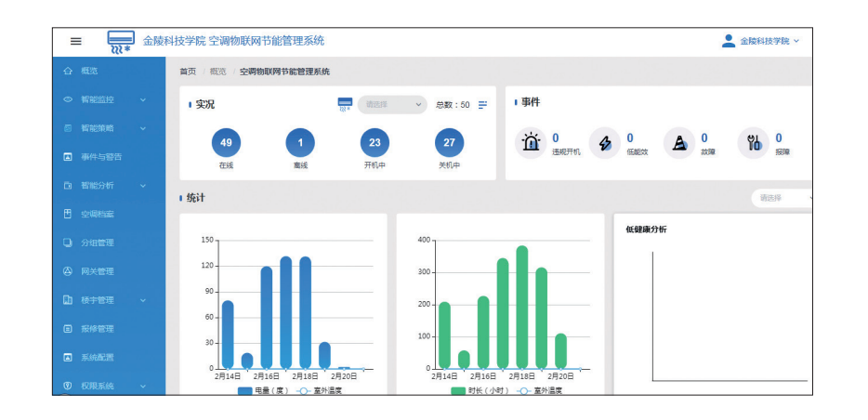Collapse sidebar with the hamburger menu icon
868x420 pixels.
76,41
